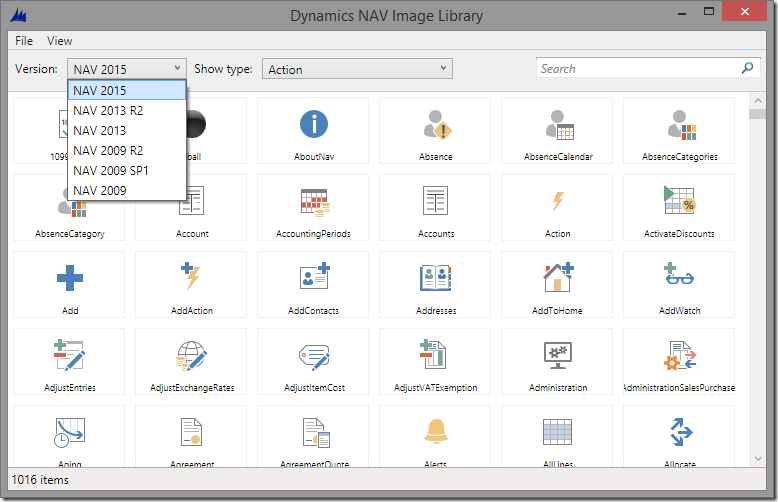The image size is (778, 502).
Task: Select the AgreementQuote icon
Action: [x=317, y=433]
